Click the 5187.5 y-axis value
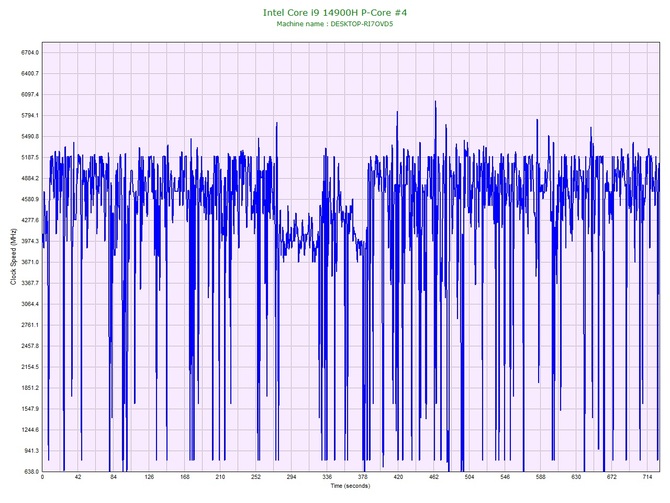 [30, 157]
